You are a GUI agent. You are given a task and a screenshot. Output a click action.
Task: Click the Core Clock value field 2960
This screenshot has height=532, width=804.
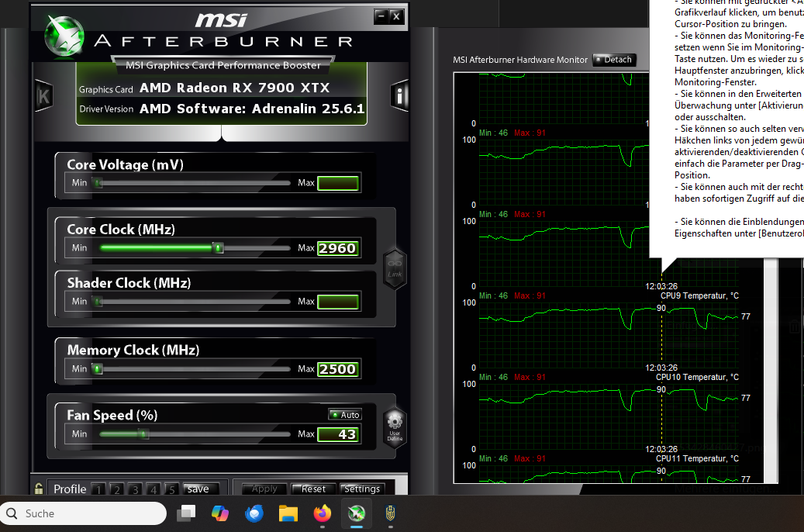coord(338,248)
